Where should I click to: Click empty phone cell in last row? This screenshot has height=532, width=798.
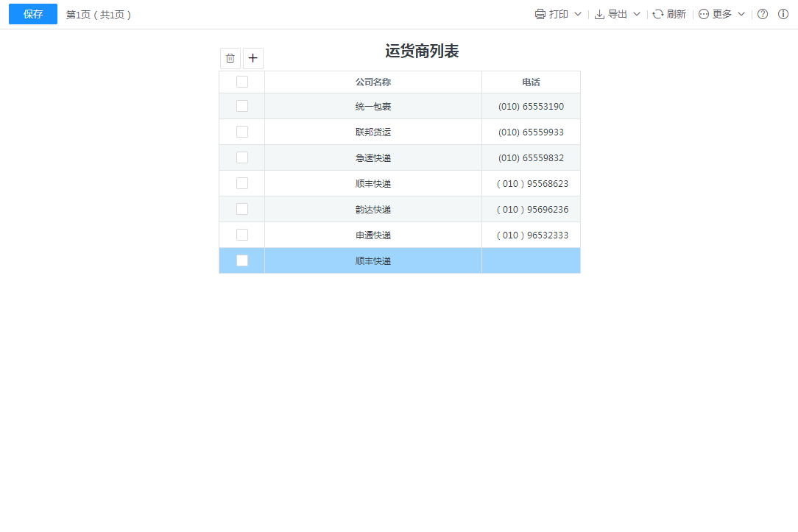pyautogui.click(x=531, y=260)
